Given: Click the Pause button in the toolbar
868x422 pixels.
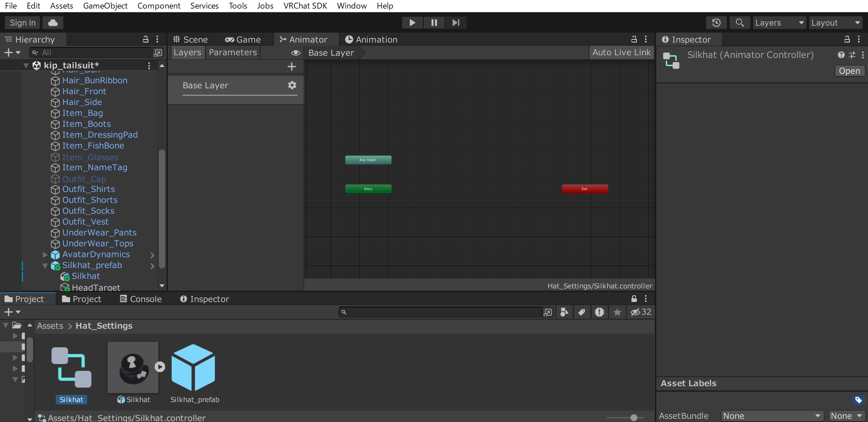Looking at the screenshot, I should (x=434, y=23).
